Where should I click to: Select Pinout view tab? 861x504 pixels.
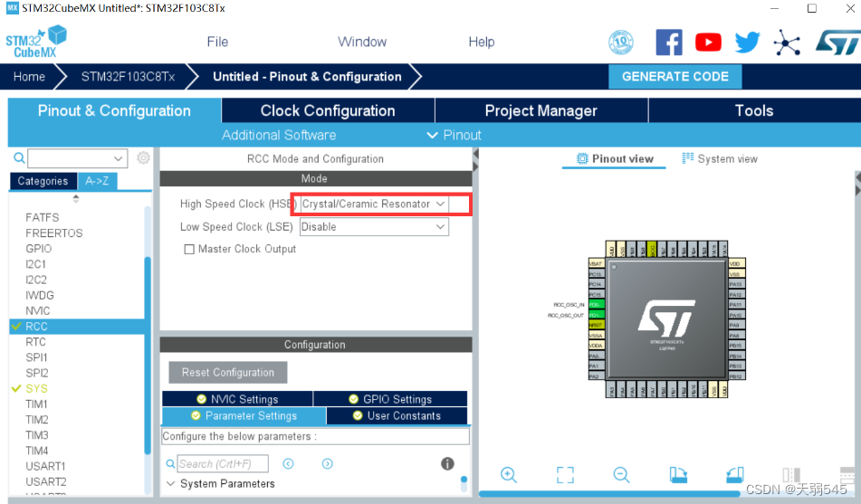615,158
